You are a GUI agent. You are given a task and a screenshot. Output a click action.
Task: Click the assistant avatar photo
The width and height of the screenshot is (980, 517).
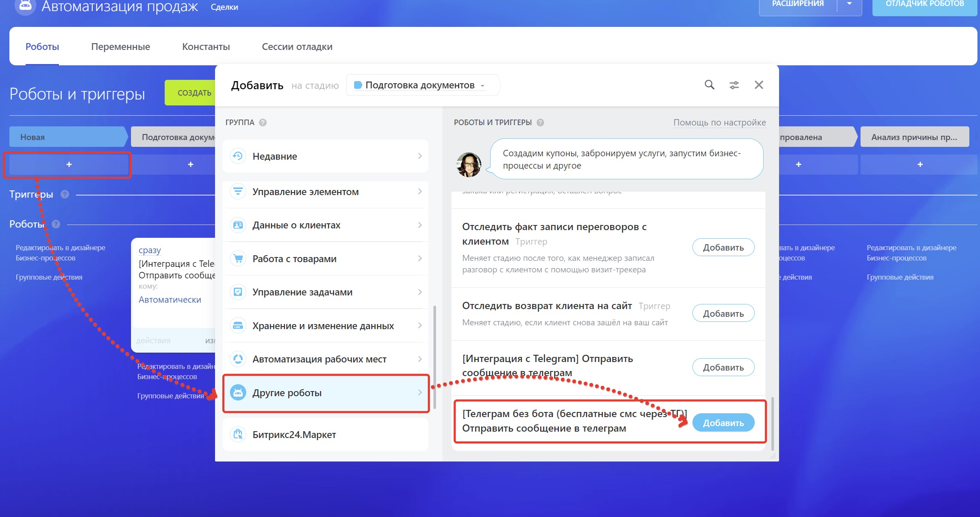(468, 164)
